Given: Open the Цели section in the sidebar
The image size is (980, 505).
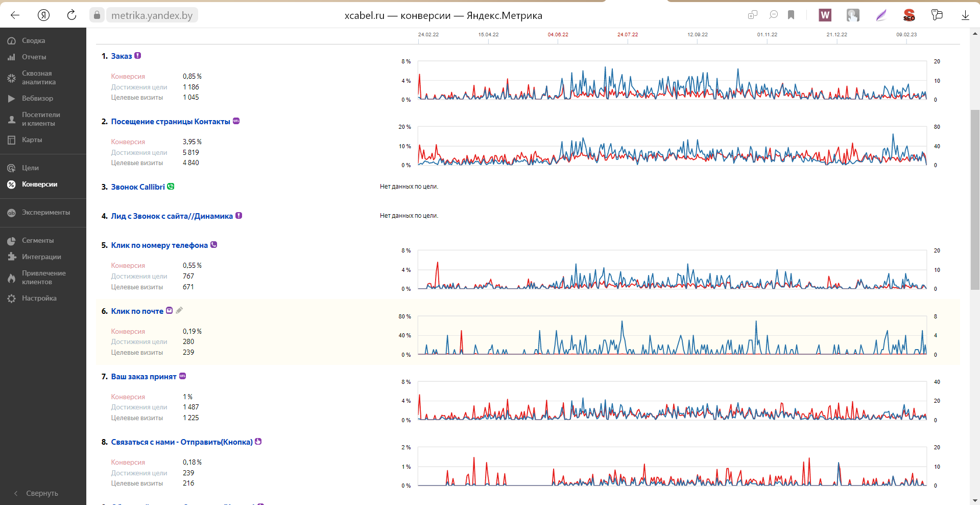Looking at the screenshot, I should [30, 168].
